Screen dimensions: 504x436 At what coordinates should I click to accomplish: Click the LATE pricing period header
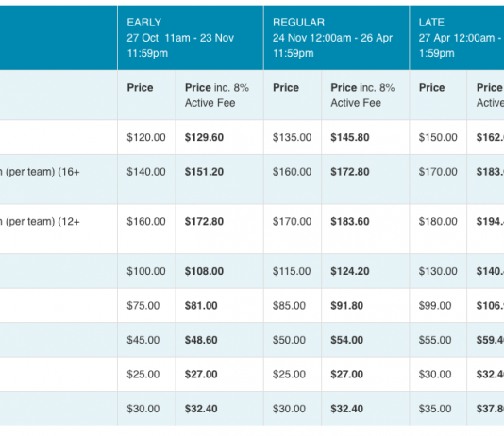[x=457, y=38]
